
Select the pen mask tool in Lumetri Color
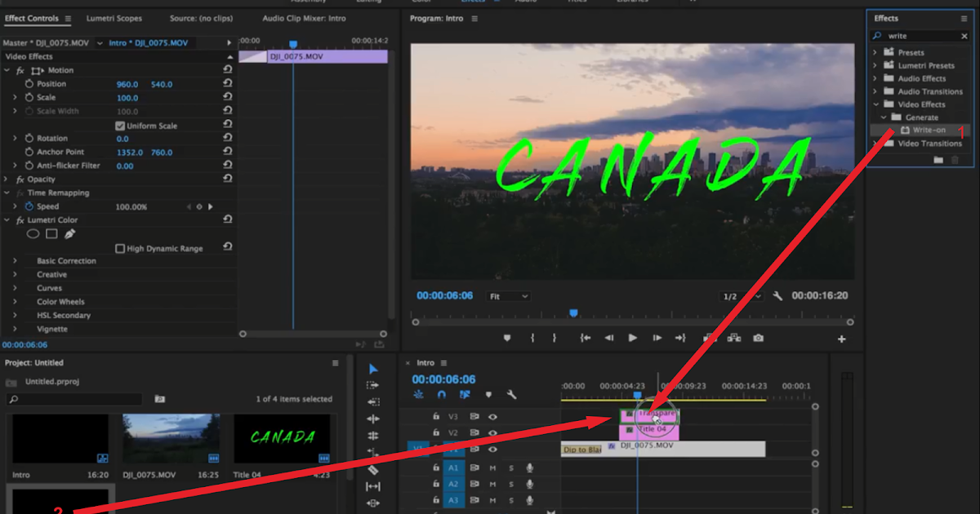pos(69,234)
